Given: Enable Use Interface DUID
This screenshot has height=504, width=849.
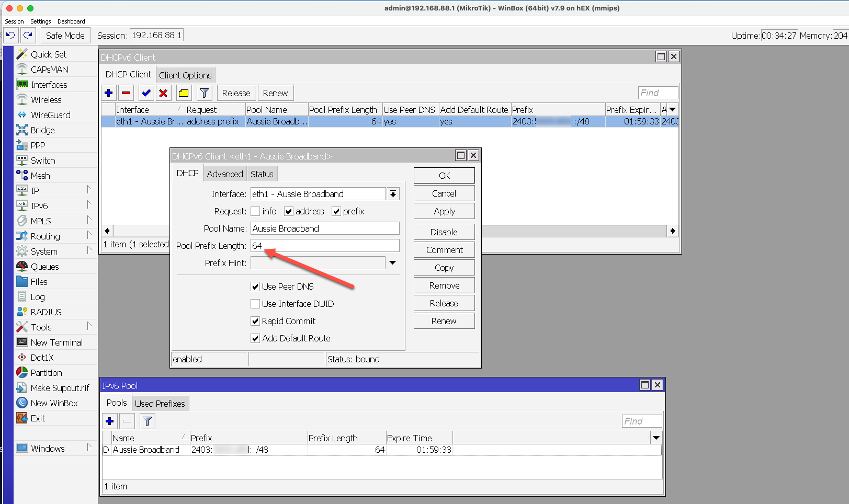Looking at the screenshot, I should tap(255, 303).
